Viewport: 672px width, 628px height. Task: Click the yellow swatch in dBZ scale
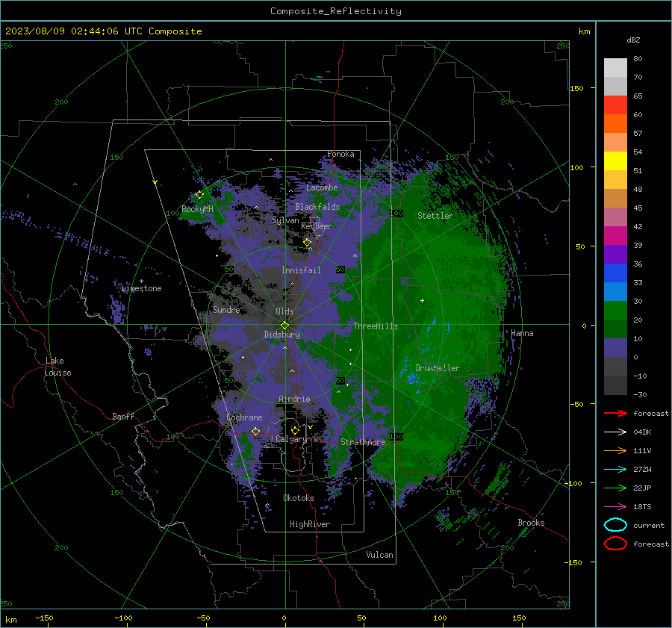pos(615,161)
